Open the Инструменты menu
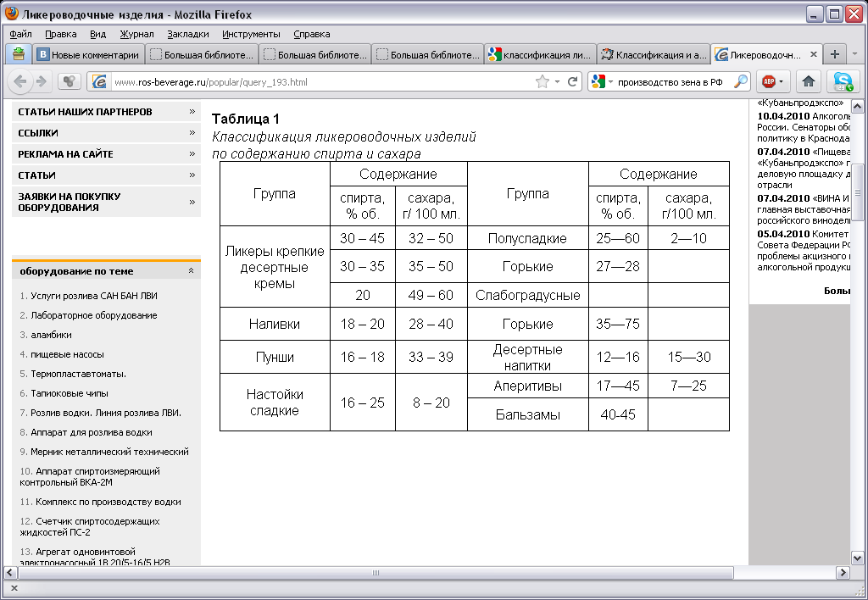This screenshot has height=600, width=868. pyautogui.click(x=251, y=34)
